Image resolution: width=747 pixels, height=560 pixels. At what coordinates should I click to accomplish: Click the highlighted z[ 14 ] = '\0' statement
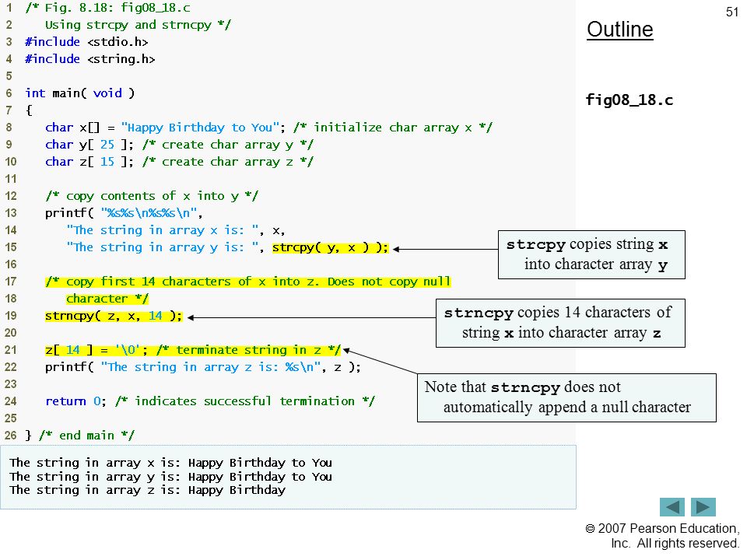[x=96, y=351]
